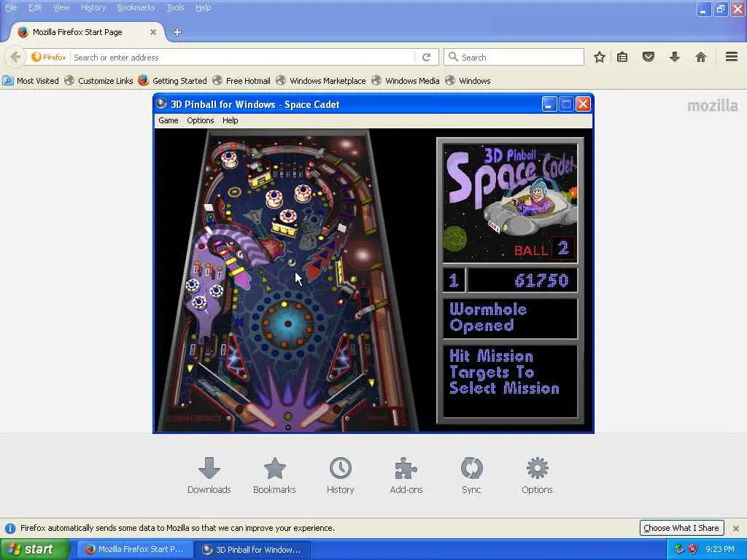
Task: Open Sync shortcut on the start page
Action: [472, 469]
